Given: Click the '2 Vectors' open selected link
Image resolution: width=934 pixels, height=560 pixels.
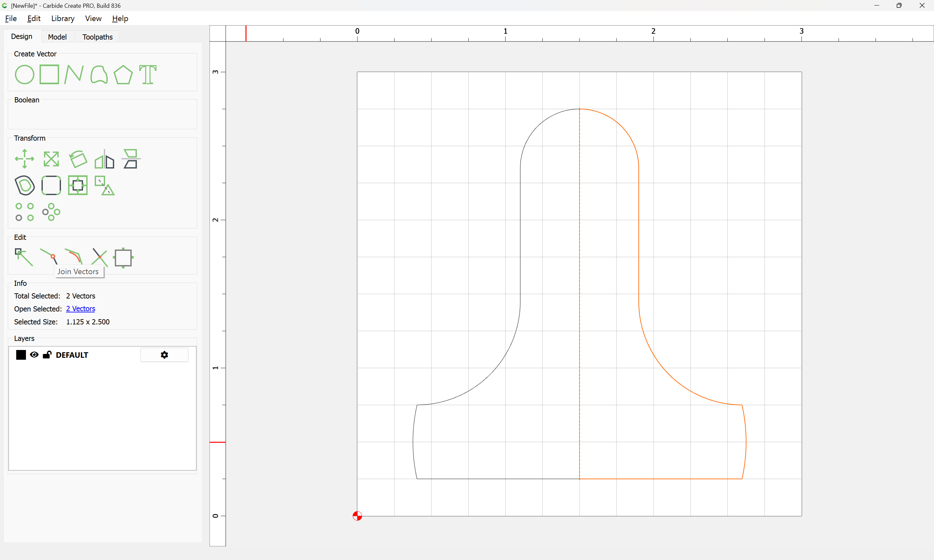Looking at the screenshot, I should [x=80, y=309].
